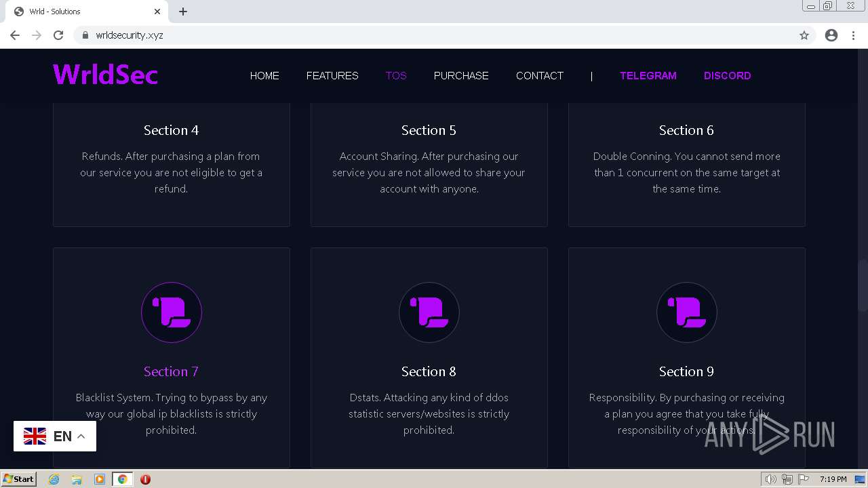Click the Dstats description text
The image size is (868, 488).
pyautogui.click(x=429, y=414)
